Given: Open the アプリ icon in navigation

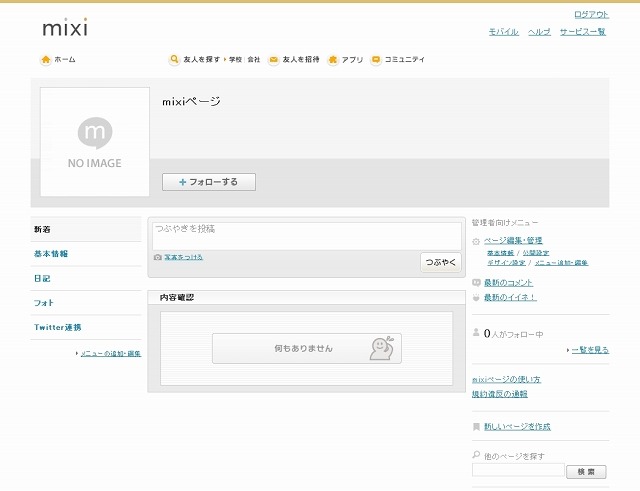Looking at the screenshot, I should (333, 60).
